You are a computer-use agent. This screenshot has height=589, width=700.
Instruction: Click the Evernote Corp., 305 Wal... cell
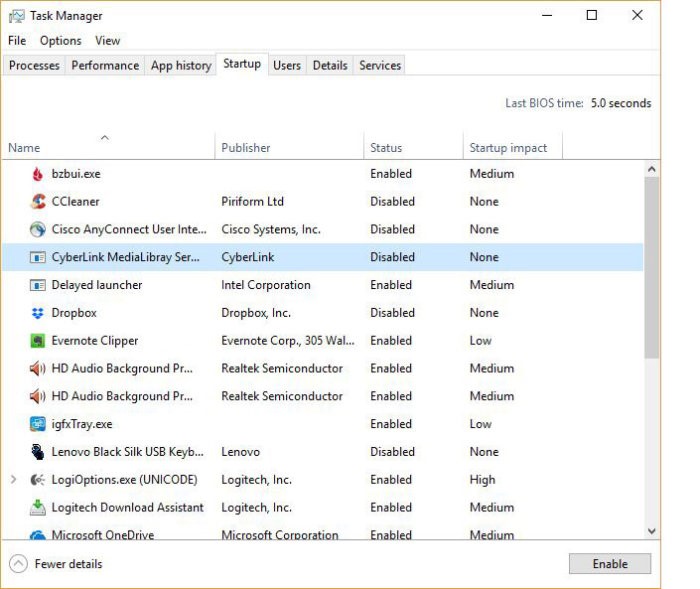[288, 341]
